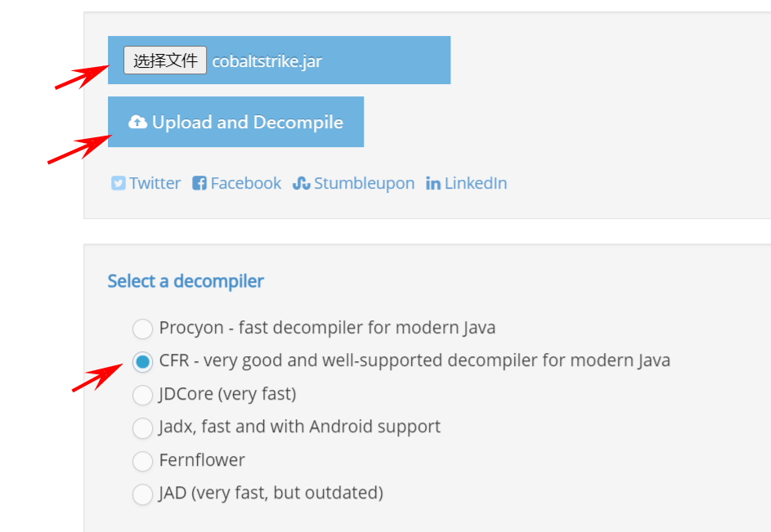The height and width of the screenshot is (532, 771).
Task: Click the Stumbleupon logo icon
Action: pos(302,183)
